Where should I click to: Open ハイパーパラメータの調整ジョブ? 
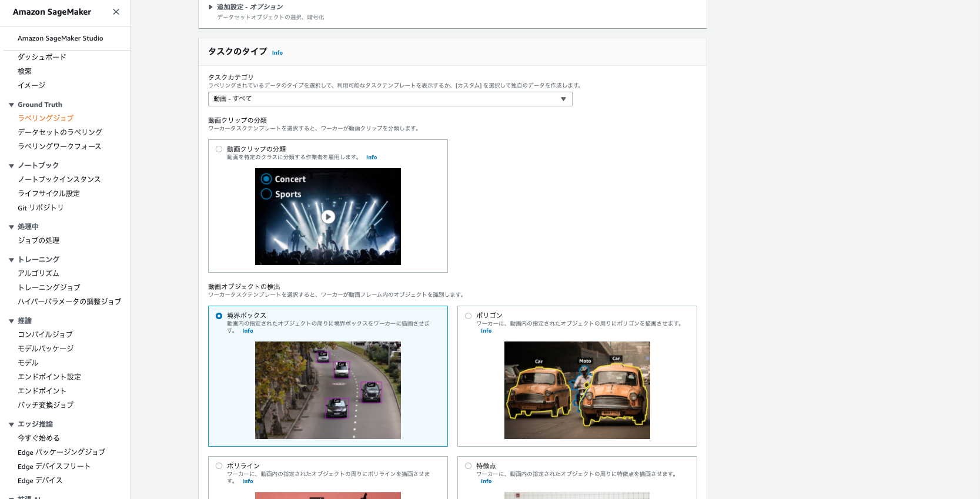(69, 302)
